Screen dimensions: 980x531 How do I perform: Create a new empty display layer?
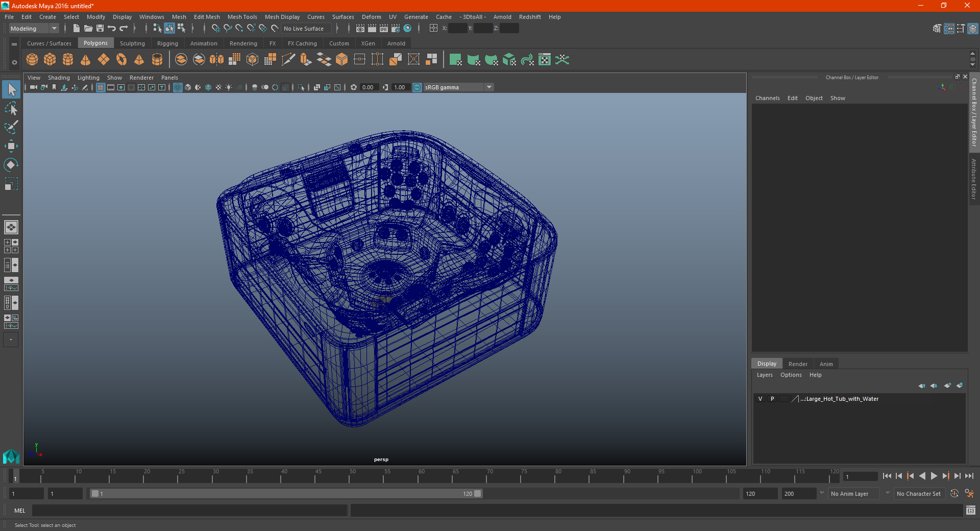click(x=948, y=385)
